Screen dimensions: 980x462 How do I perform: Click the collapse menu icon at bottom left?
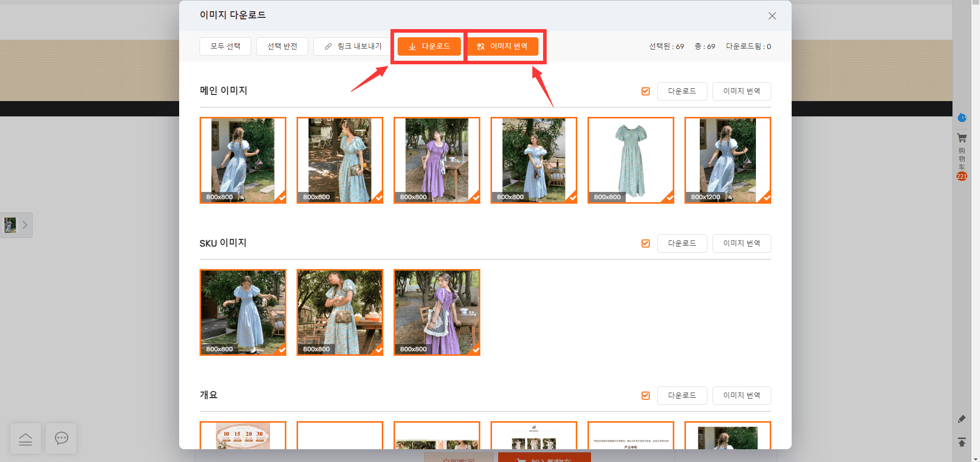point(26,439)
